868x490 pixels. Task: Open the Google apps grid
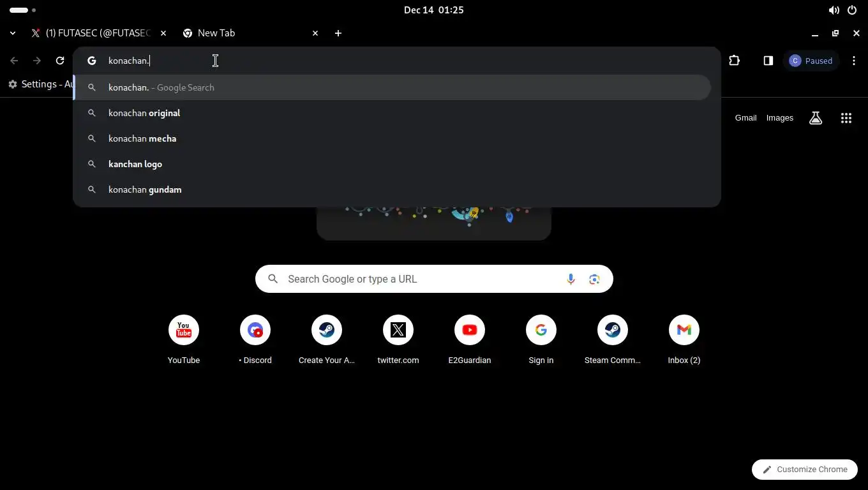[x=846, y=118]
